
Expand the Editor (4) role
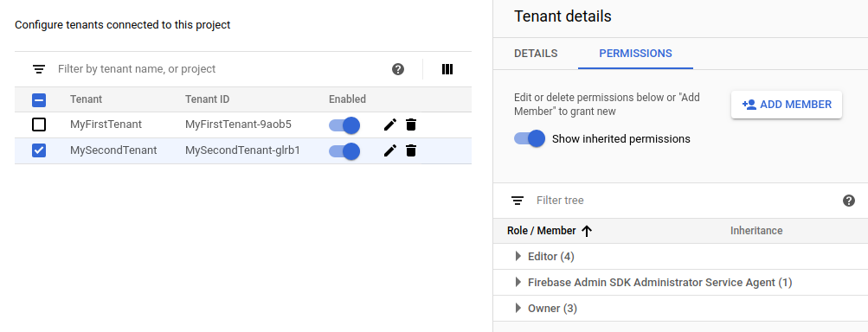point(518,256)
